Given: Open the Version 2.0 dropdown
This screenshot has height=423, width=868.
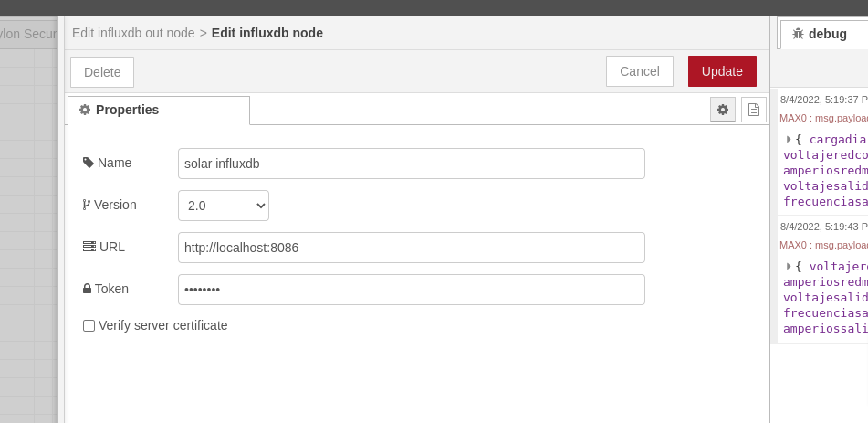Looking at the screenshot, I should pyautogui.click(x=224, y=206).
